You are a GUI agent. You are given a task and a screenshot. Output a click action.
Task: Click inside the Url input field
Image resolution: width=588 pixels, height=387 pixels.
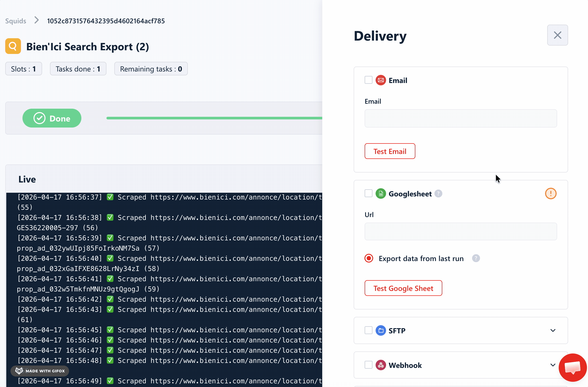point(460,231)
